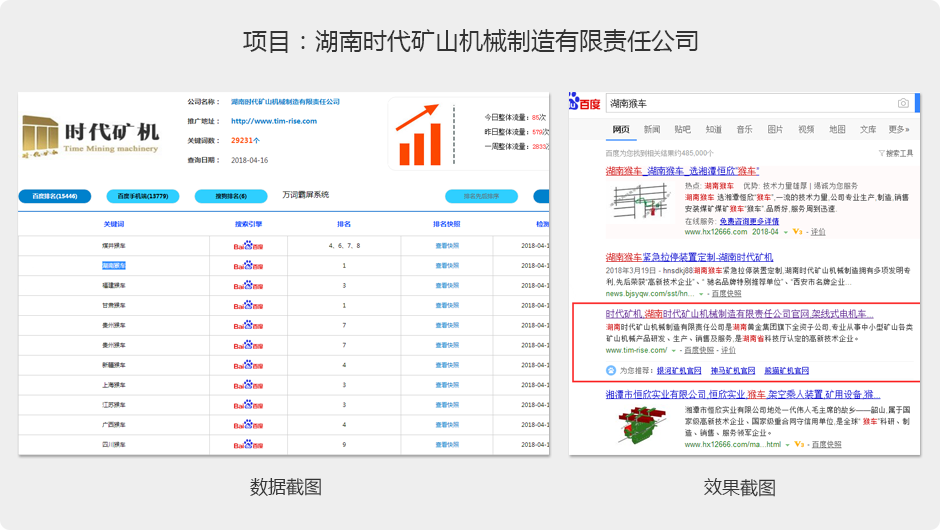Click the blue recommendation icon before 为您推荐
This screenshot has width=940, height=530.
pyautogui.click(x=610, y=371)
